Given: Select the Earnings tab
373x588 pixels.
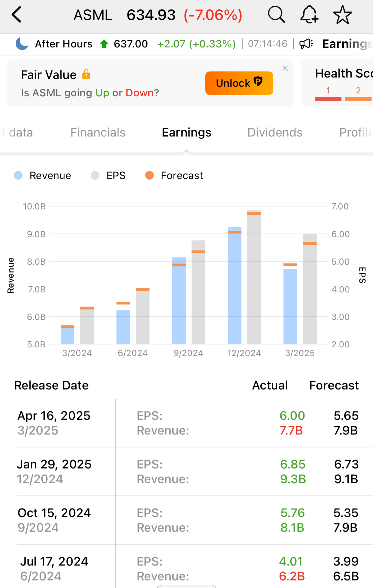Looking at the screenshot, I should click(x=186, y=132).
